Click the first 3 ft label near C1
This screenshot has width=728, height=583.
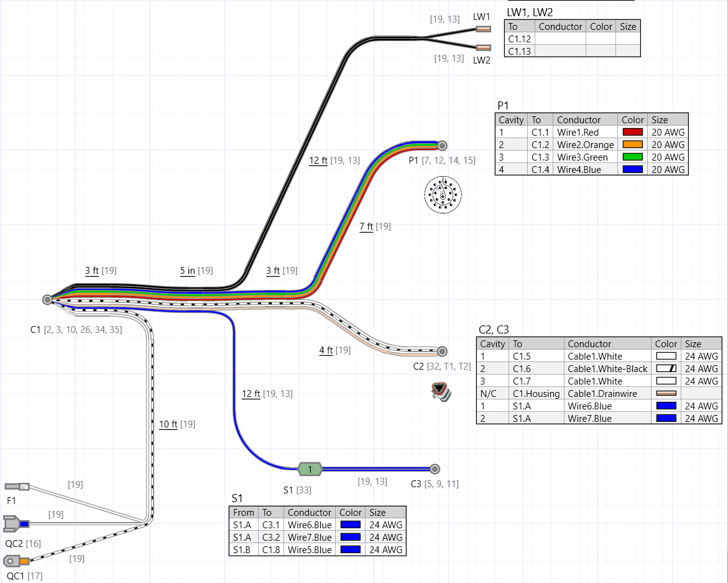[x=92, y=271]
